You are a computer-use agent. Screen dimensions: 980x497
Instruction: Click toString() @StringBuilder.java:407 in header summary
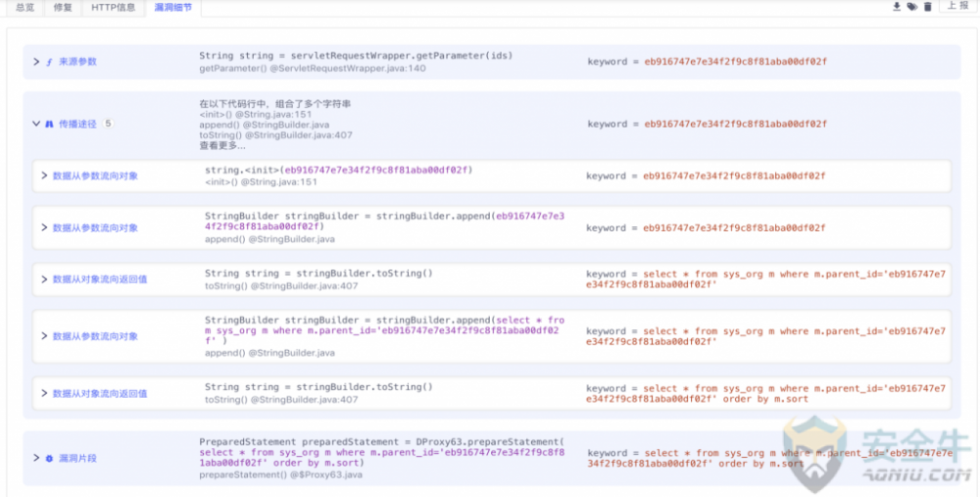pos(275,135)
